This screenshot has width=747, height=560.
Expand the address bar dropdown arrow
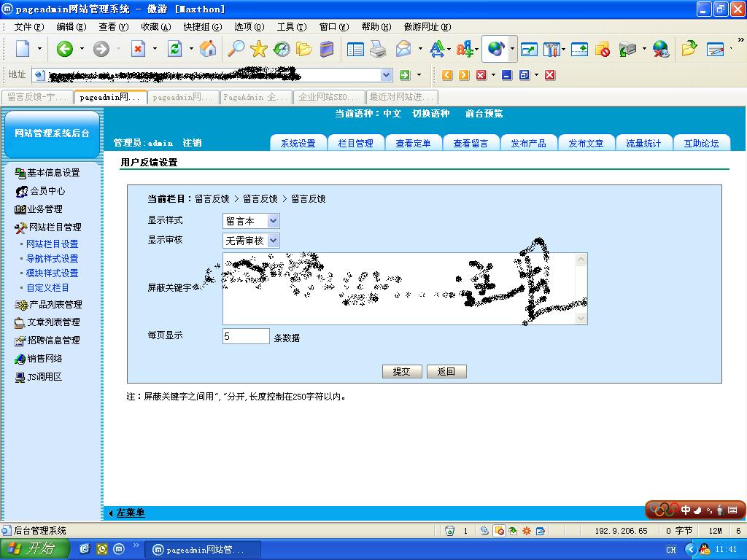[387, 75]
